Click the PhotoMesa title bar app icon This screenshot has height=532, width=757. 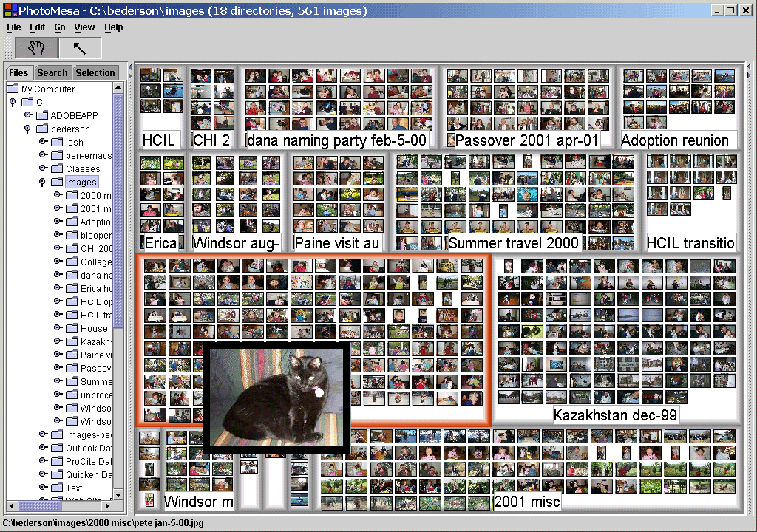[9, 10]
